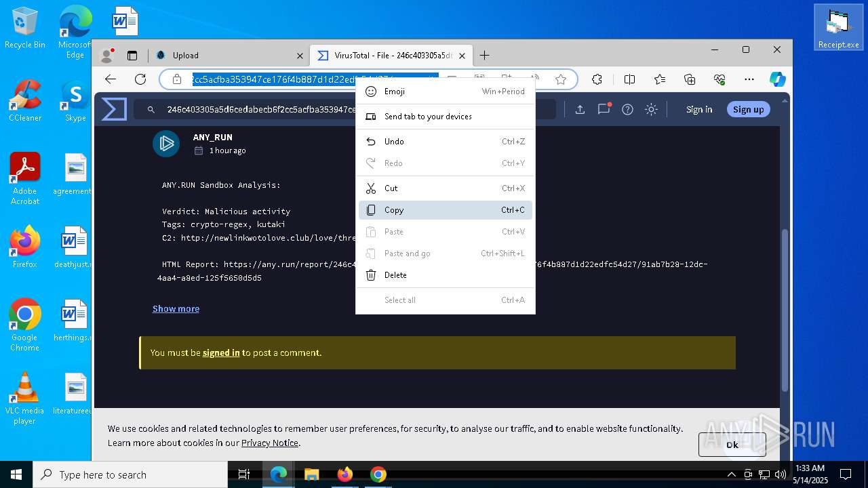
Task: Click the page vertical scrollbar
Action: 785,309
